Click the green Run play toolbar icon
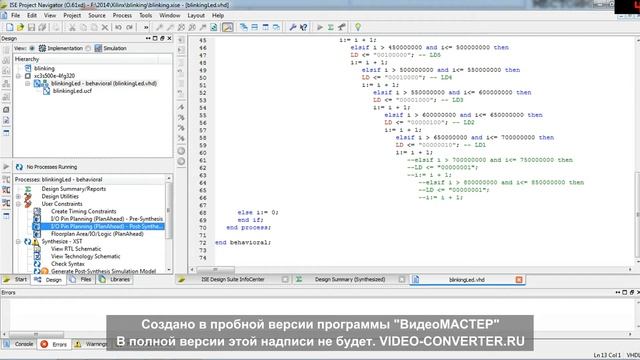640x360 pixels. tap(320, 27)
